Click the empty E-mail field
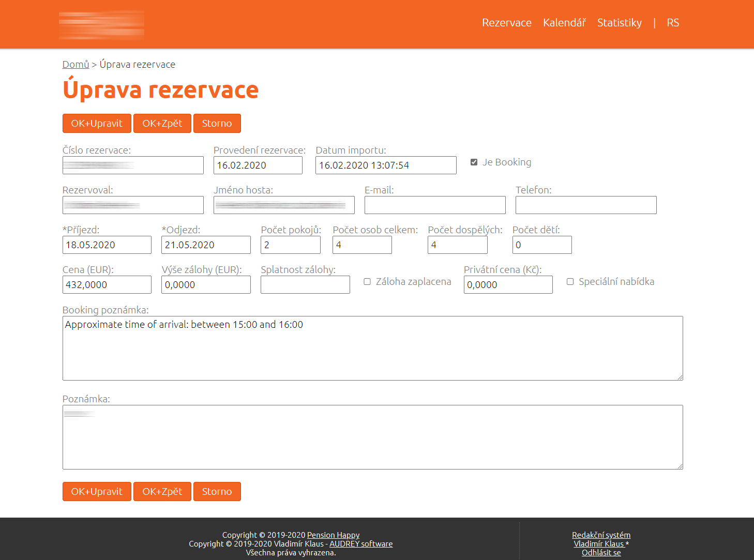The height and width of the screenshot is (560, 754). point(434,205)
